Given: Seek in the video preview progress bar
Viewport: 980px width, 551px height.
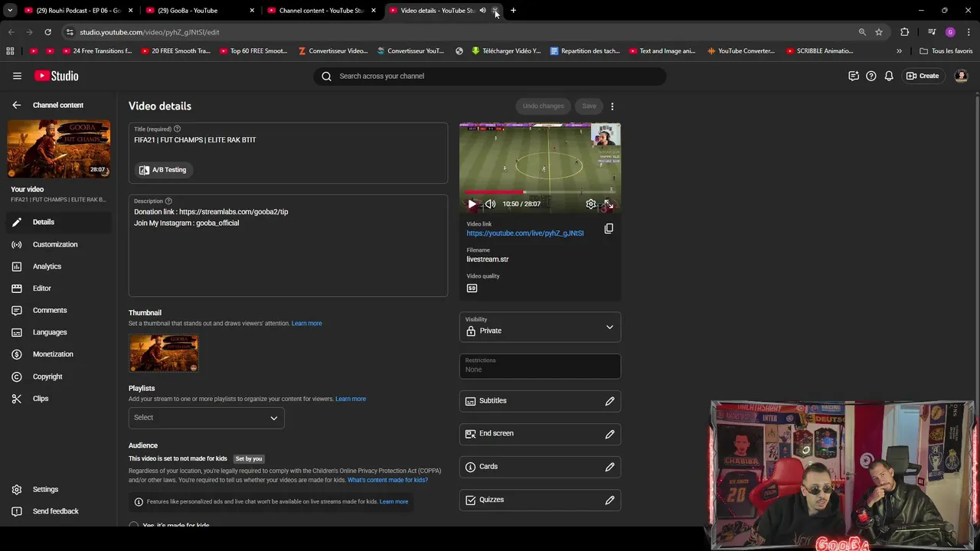Looking at the screenshot, I should pyautogui.click(x=540, y=192).
